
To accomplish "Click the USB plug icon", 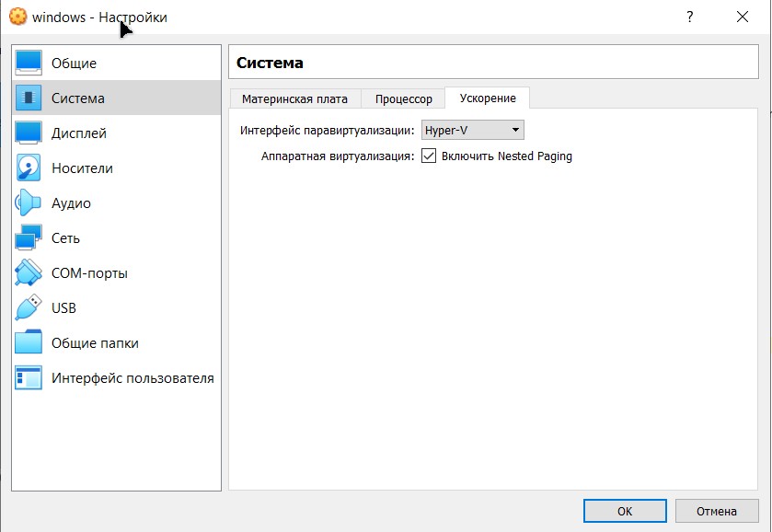I will (x=29, y=307).
